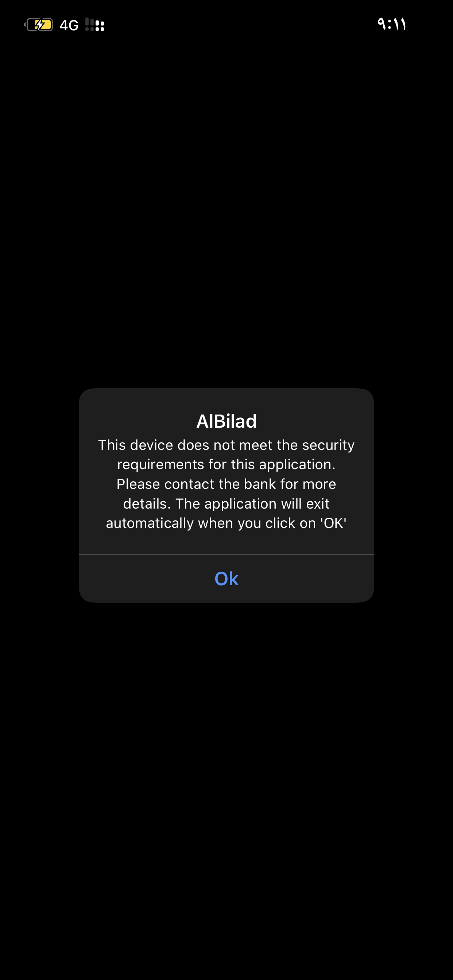Select the AlBilad dialog title
The height and width of the screenshot is (980, 453).
point(226,421)
